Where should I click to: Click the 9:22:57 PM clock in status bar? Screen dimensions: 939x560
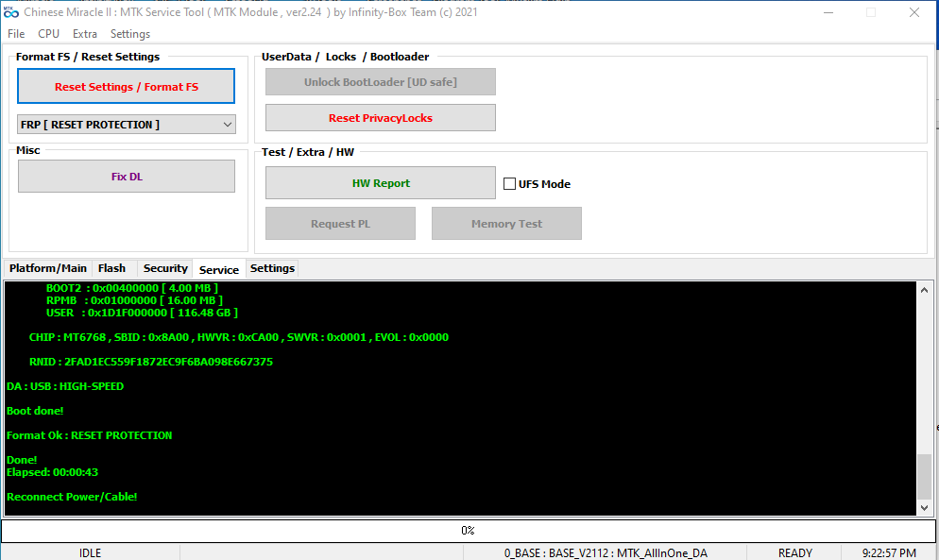click(889, 552)
